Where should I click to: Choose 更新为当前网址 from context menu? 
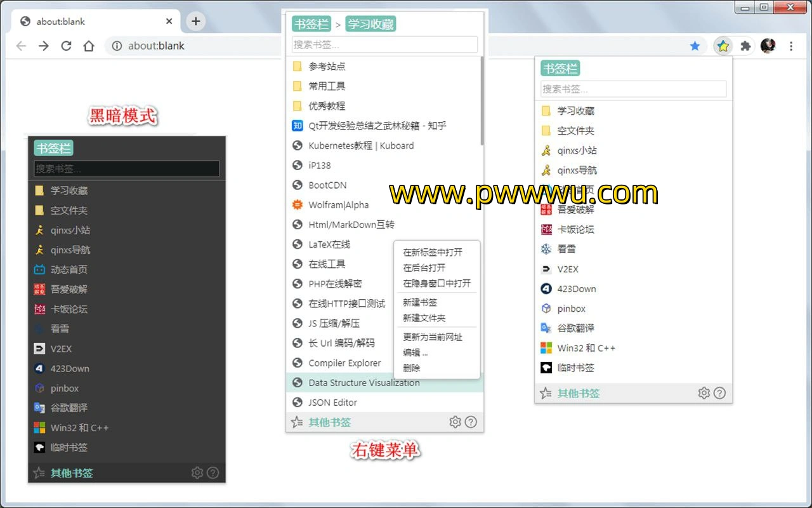click(433, 337)
